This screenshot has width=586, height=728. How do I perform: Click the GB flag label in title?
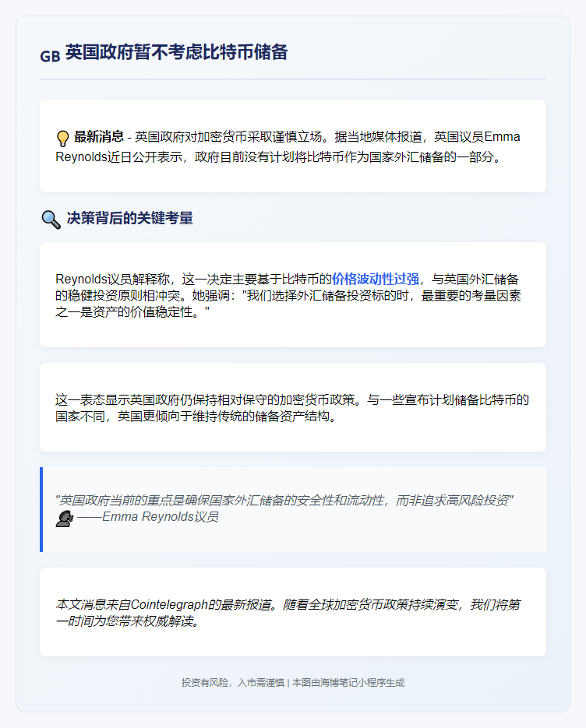[50, 55]
